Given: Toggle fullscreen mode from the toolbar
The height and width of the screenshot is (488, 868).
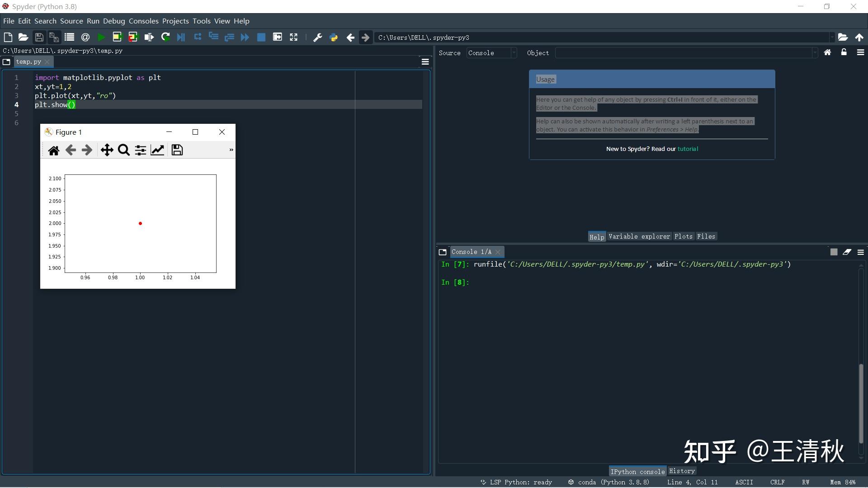Looking at the screenshot, I should click(x=293, y=37).
